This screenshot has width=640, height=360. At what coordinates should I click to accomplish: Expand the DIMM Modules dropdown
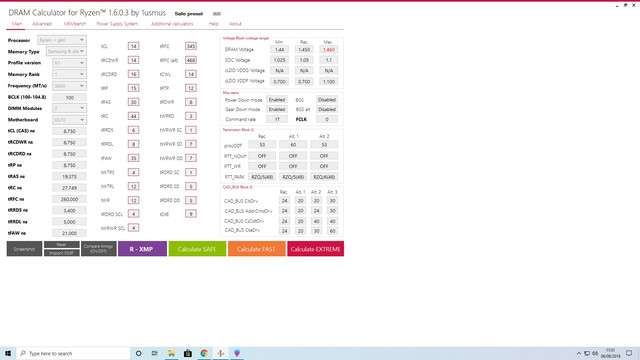(x=69, y=108)
